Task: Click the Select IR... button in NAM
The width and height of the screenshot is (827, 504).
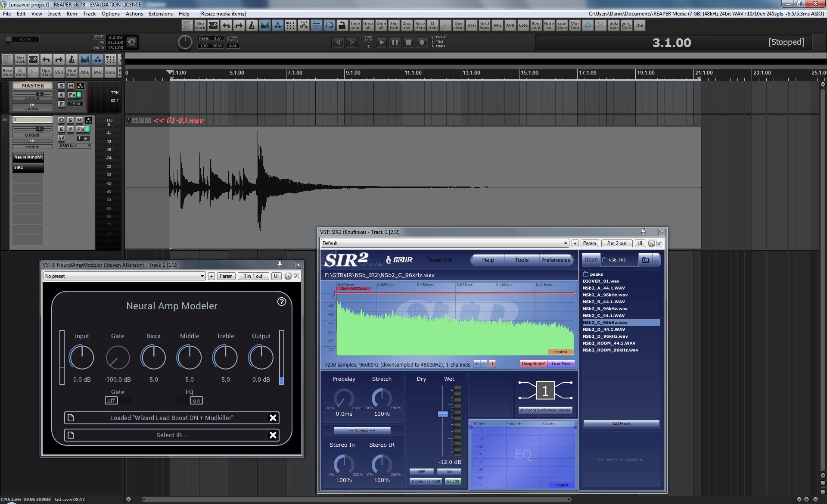Action: pyautogui.click(x=171, y=435)
